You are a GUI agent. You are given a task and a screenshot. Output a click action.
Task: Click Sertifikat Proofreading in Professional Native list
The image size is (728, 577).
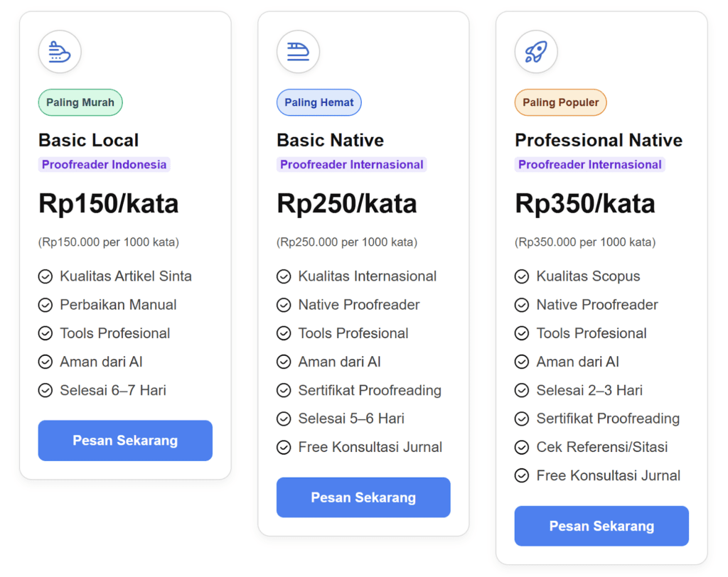(x=608, y=419)
